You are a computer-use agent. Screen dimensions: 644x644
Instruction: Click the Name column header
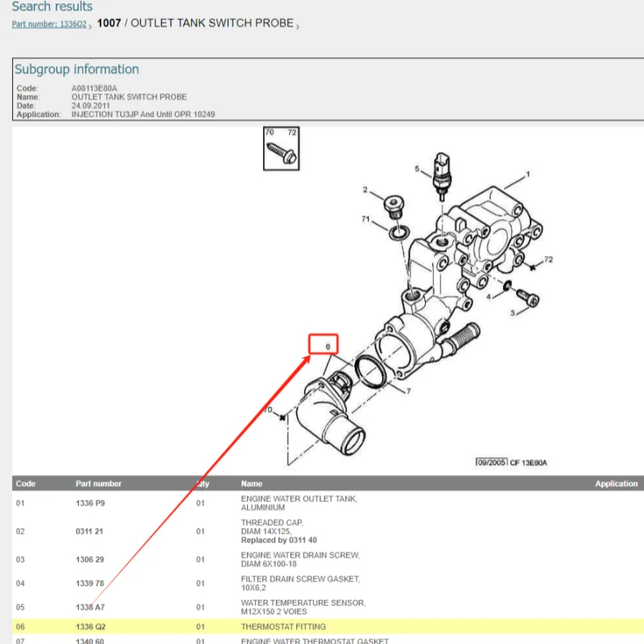point(252,484)
